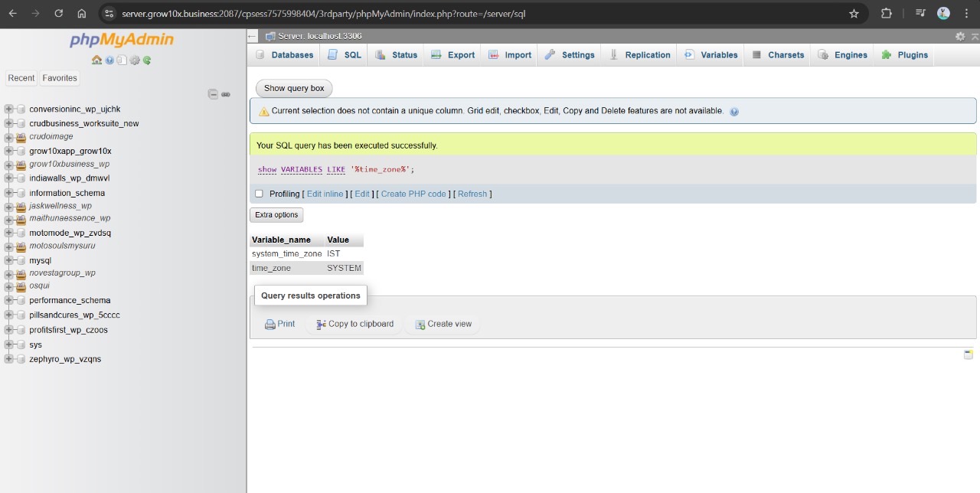Expand jaskwellness_wp group node
The height and width of the screenshot is (493, 980).
(9, 206)
